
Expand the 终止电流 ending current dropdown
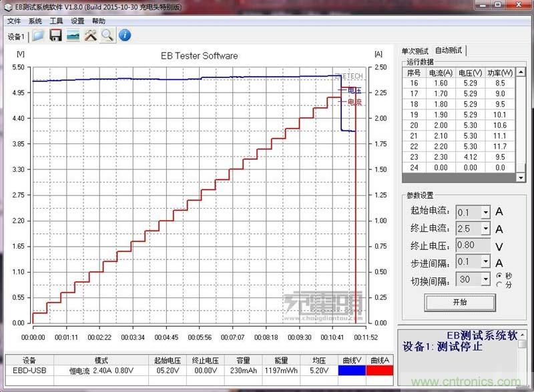485,229
